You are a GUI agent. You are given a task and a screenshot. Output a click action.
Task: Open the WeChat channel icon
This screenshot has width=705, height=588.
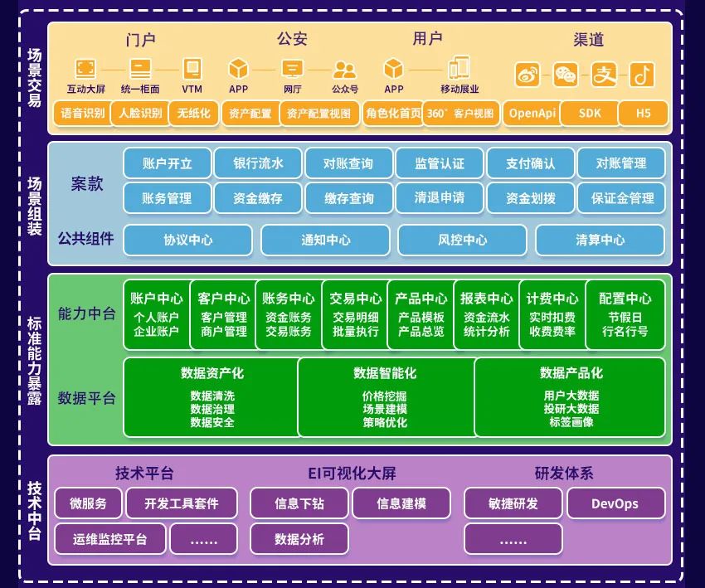[x=566, y=75]
